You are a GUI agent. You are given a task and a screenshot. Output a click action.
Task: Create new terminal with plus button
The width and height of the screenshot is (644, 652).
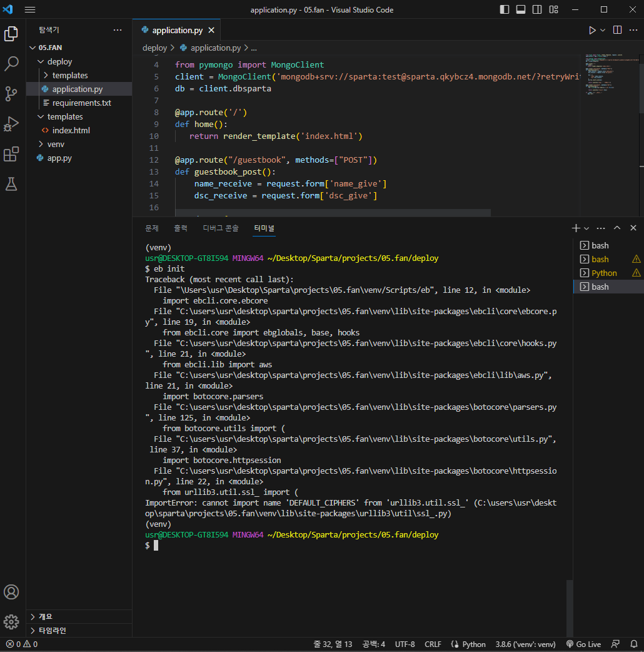(x=576, y=228)
